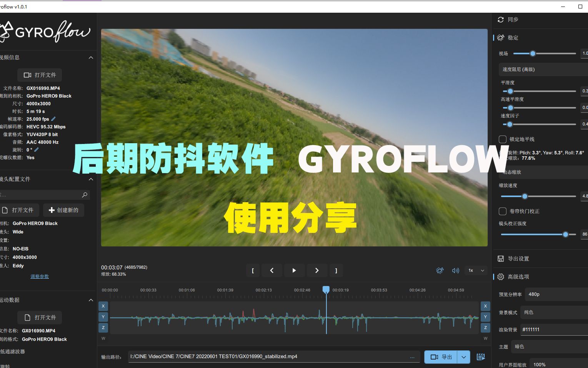Collapse the 运动数据 section
588x368 pixels.
pyautogui.click(x=91, y=300)
